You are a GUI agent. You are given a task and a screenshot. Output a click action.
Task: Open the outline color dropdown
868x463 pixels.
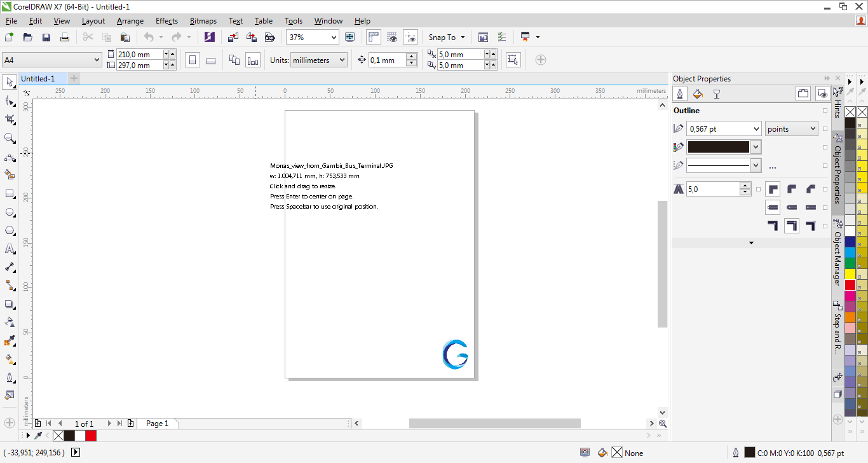[x=756, y=147]
